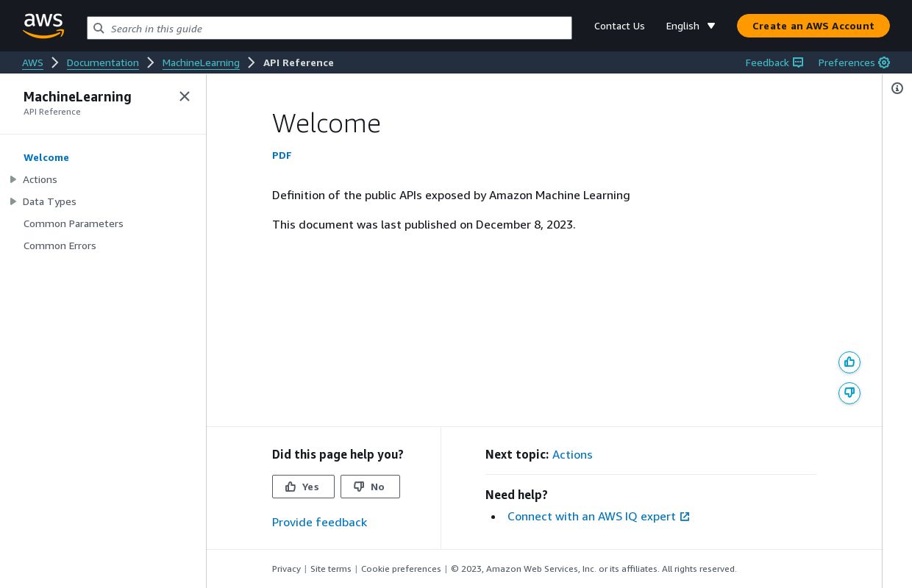Click Create an AWS Account button
Image resolution: width=912 pixels, height=588 pixels.
pyautogui.click(x=813, y=26)
